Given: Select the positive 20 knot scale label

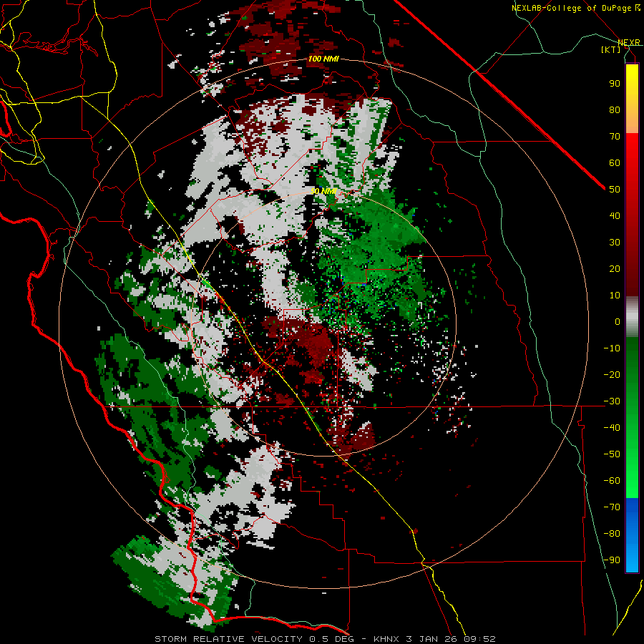Looking at the screenshot, I should (x=615, y=268).
